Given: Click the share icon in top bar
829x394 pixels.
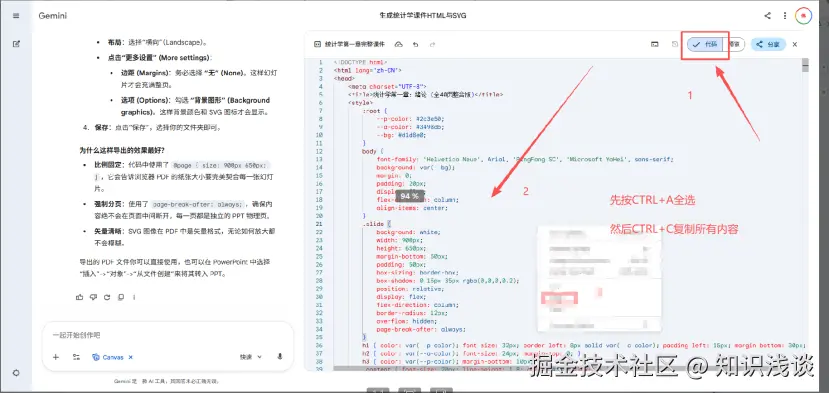Looking at the screenshot, I should click(x=767, y=16).
